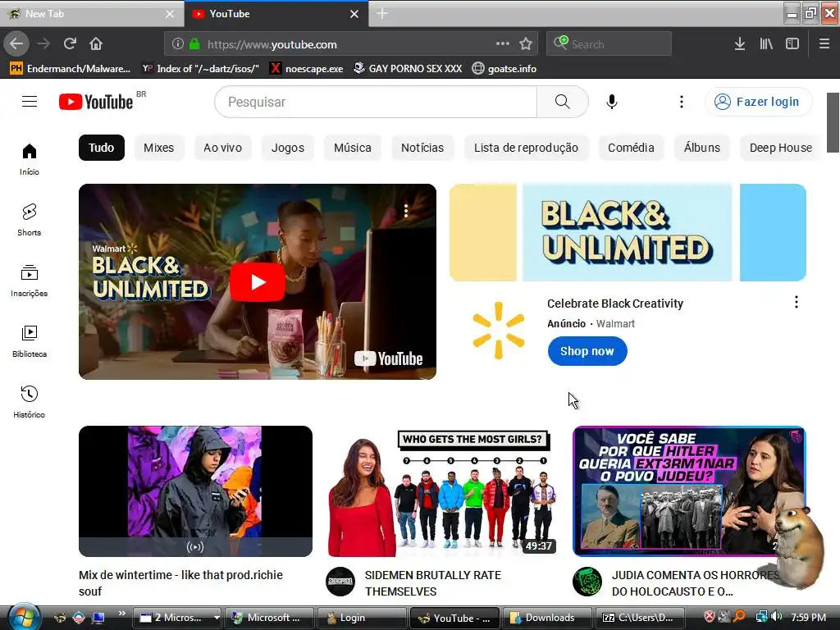Open the Mix de wintertime thumbnail
The width and height of the screenshot is (840, 630).
click(195, 491)
